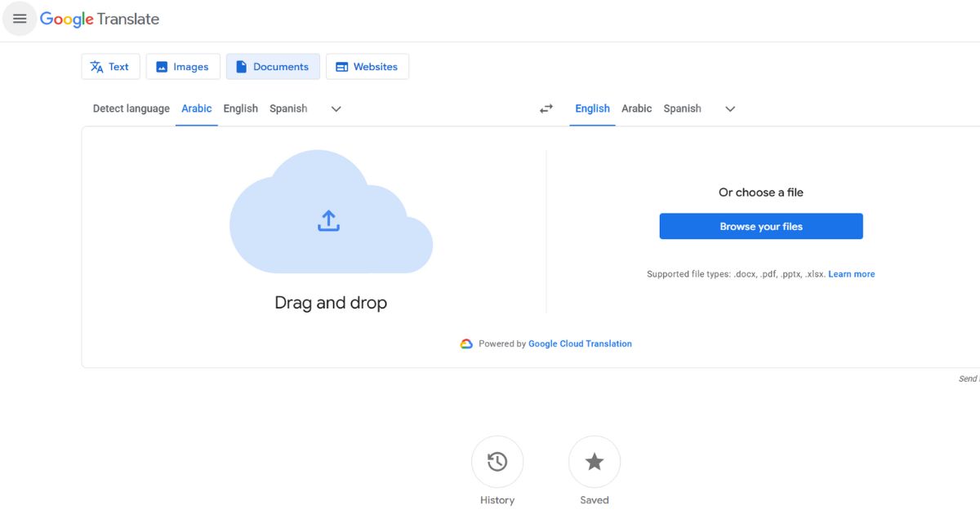Viewport: 980px width, 514px height.
Task: Swap source and target languages
Action: [546, 109]
